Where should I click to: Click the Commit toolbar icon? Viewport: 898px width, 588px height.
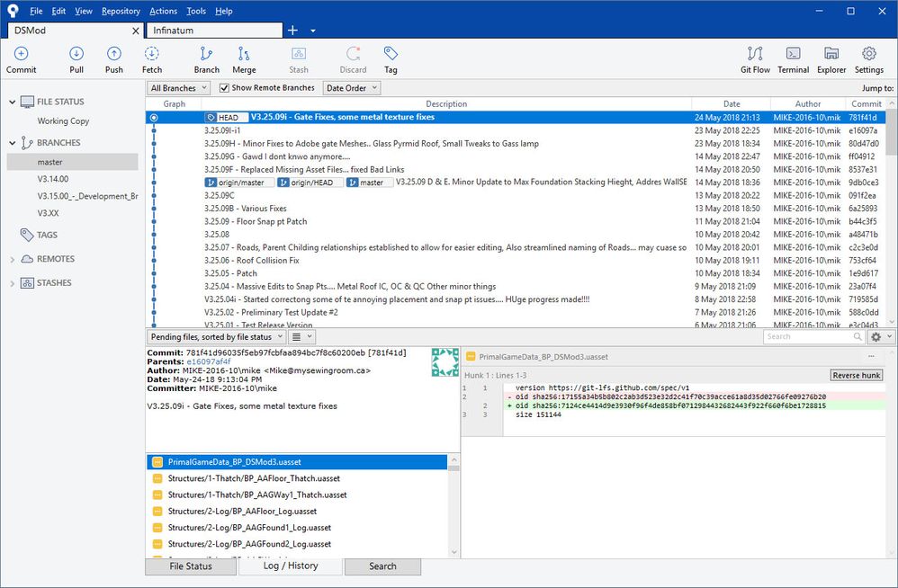pos(22,59)
